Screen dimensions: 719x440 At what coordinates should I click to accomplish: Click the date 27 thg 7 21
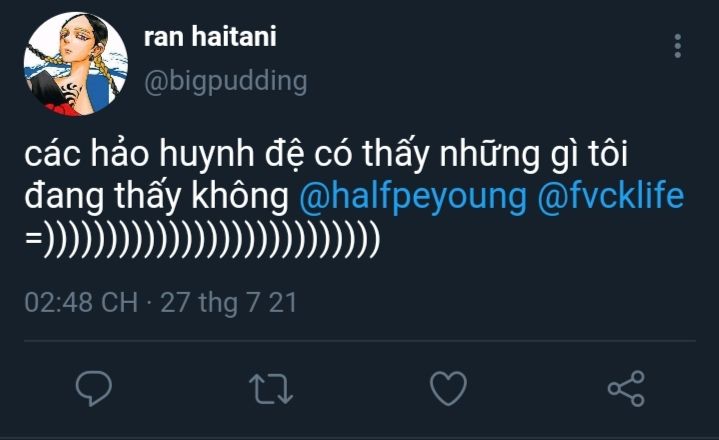(229, 303)
